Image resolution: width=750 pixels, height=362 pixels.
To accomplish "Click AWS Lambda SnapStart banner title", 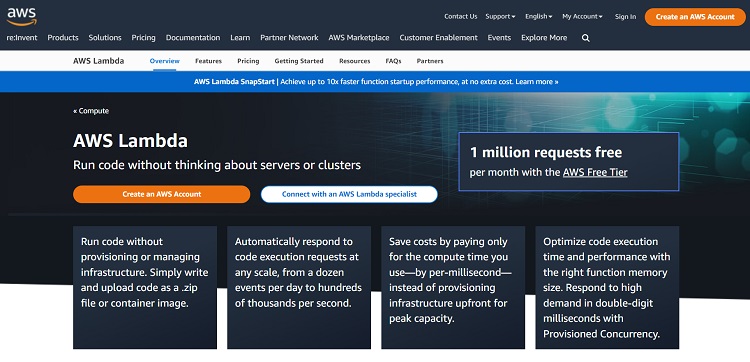I will [234, 82].
